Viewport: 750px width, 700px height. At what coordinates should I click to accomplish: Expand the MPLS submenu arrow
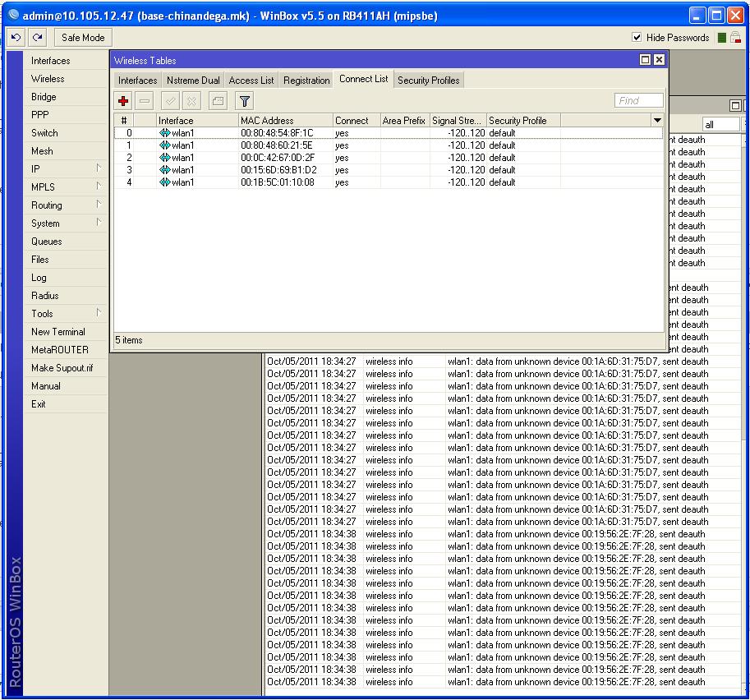coord(98,187)
